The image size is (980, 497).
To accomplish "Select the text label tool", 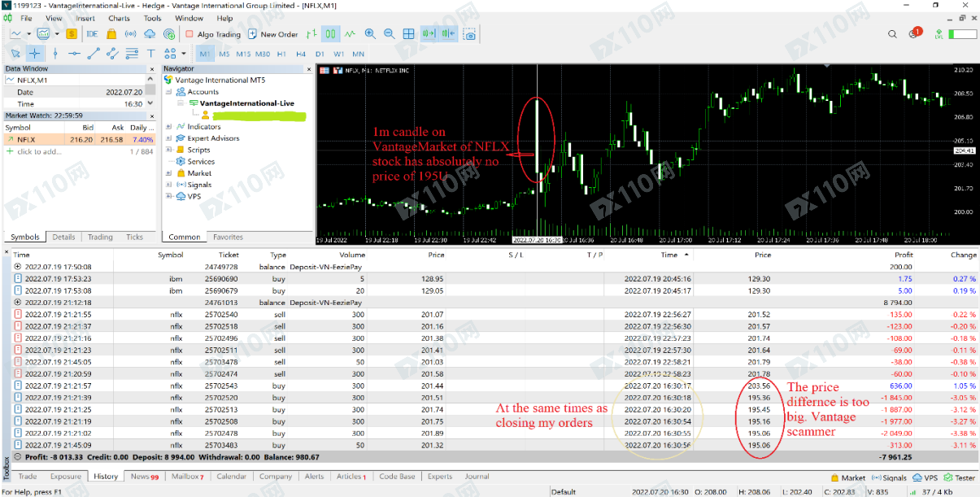I will (151, 54).
